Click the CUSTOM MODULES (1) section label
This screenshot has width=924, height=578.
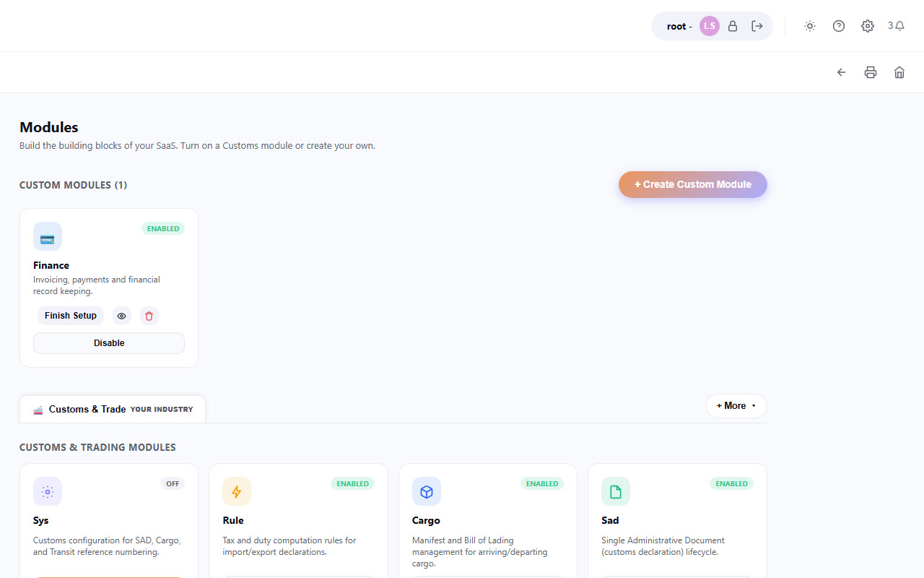pyautogui.click(x=73, y=185)
